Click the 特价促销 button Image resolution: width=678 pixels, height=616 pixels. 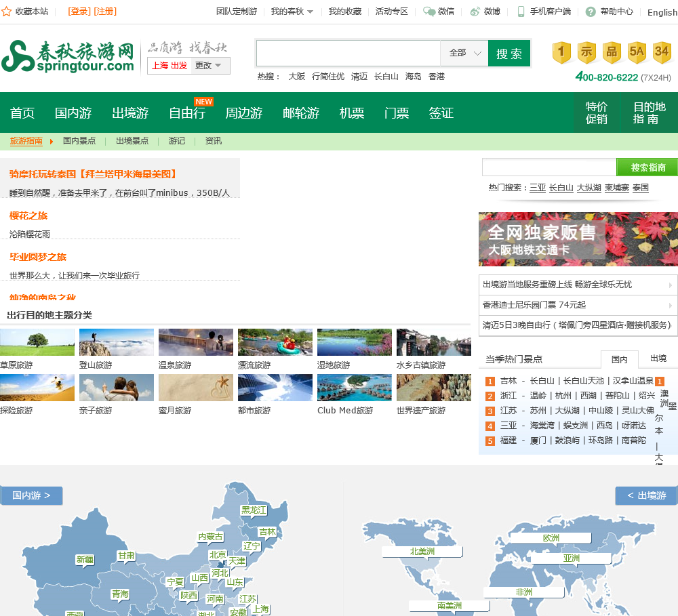coord(596,112)
